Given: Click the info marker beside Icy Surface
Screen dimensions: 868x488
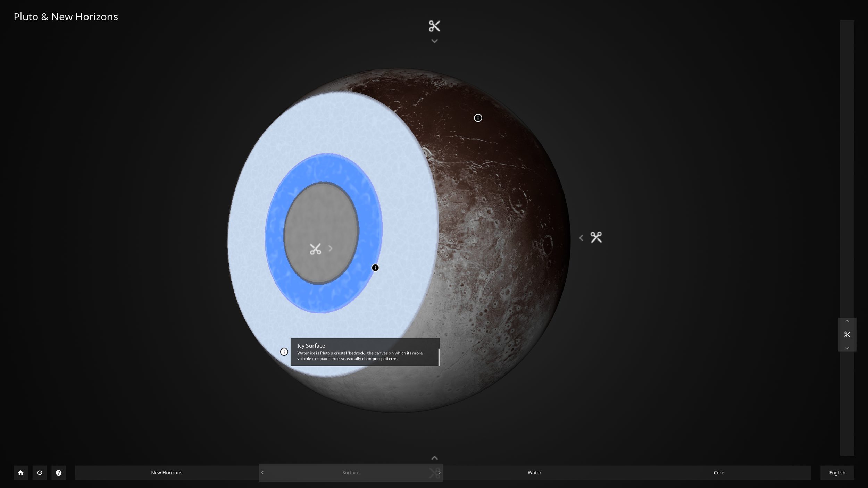Looking at the screenshot, I should click(x=284, y=352).
